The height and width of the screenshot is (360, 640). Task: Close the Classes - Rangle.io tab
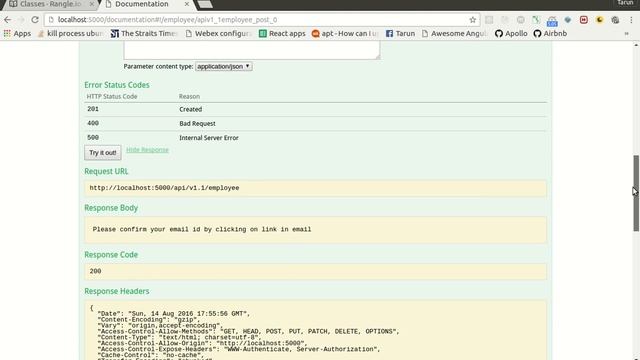click(91, 4)
